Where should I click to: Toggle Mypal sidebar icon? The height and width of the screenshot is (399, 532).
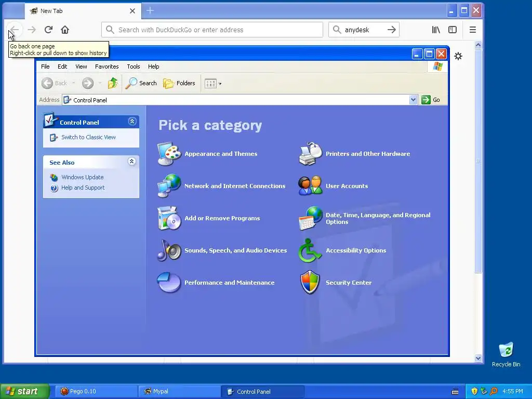[453, 30]
